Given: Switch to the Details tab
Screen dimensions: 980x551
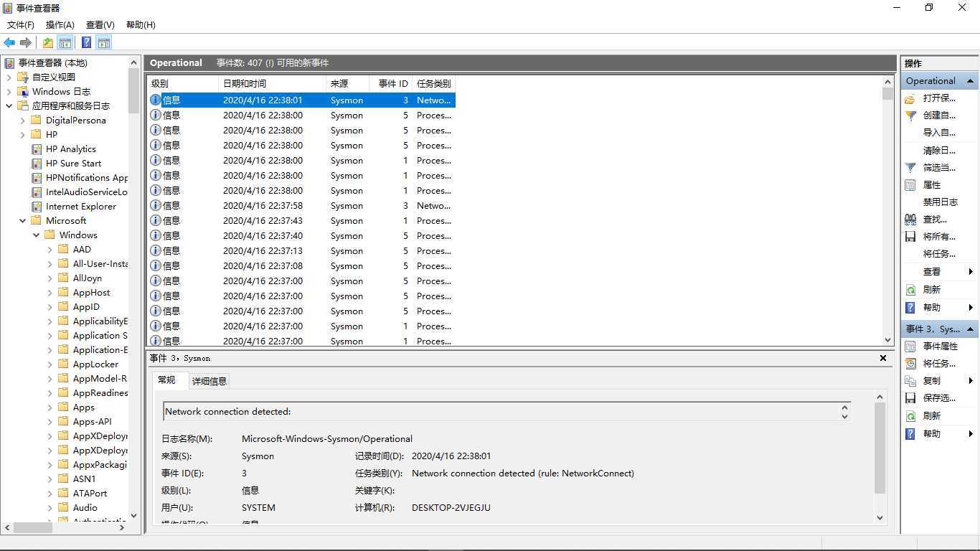Looking at the screenshot, I should pos(209,382).
